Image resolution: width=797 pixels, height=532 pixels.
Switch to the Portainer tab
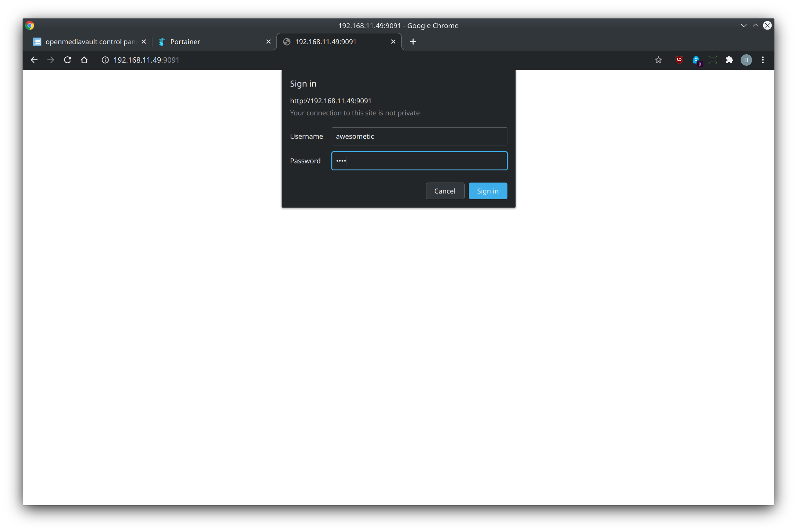pos(209,42)
